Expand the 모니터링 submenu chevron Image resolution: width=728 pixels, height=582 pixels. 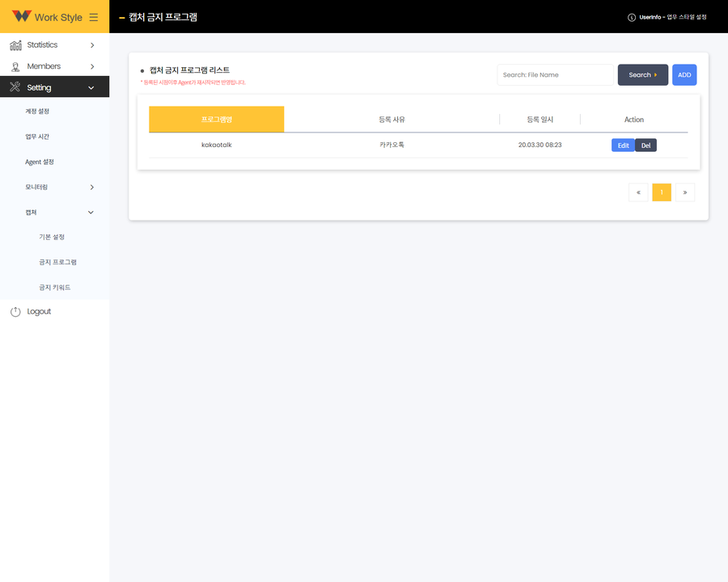(x=92, y=187)
